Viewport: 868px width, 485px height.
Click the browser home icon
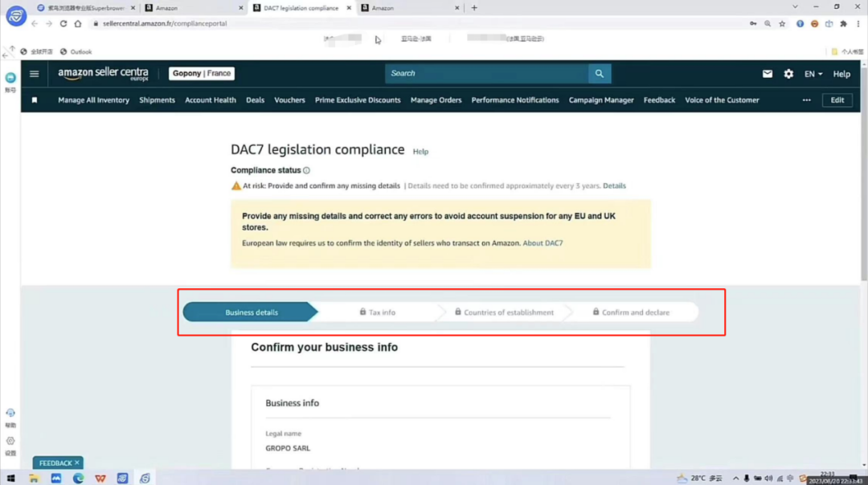pos(78,24)
